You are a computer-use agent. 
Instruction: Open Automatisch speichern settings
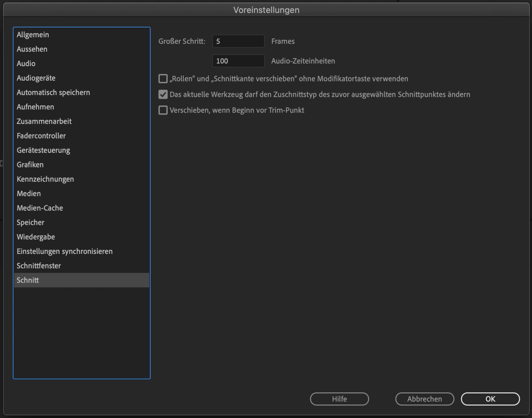[53, 93]
